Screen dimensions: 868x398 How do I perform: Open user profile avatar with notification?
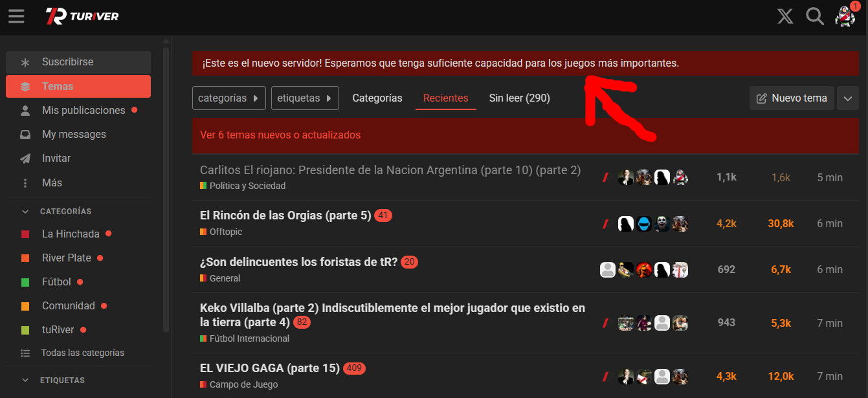click(x=845, y=16)
